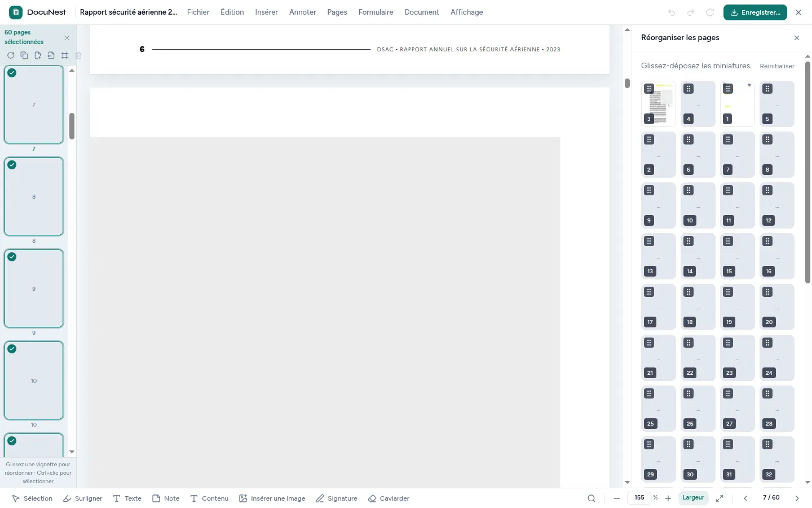This screenshot has width=812, height=508.
Task: Go to the next page
Action: [x=797, y=498]
